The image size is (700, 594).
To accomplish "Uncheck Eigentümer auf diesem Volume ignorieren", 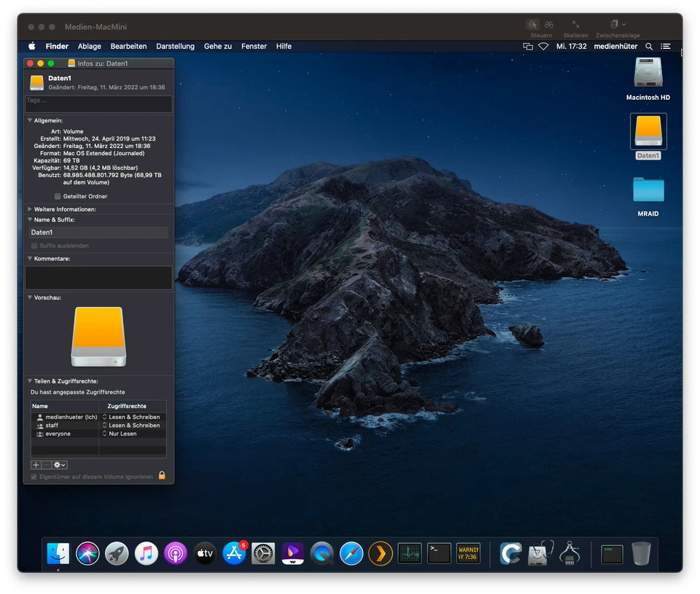I will click(33, 474).
